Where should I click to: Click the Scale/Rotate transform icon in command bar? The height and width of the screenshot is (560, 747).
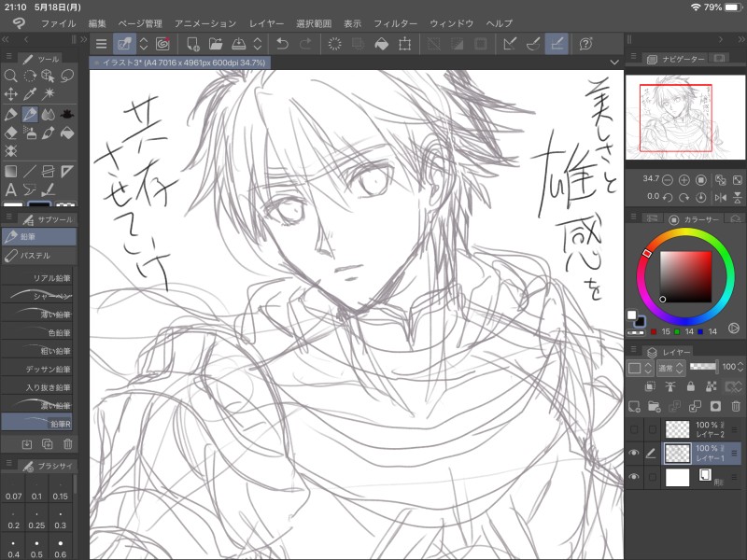click(405, 44)
